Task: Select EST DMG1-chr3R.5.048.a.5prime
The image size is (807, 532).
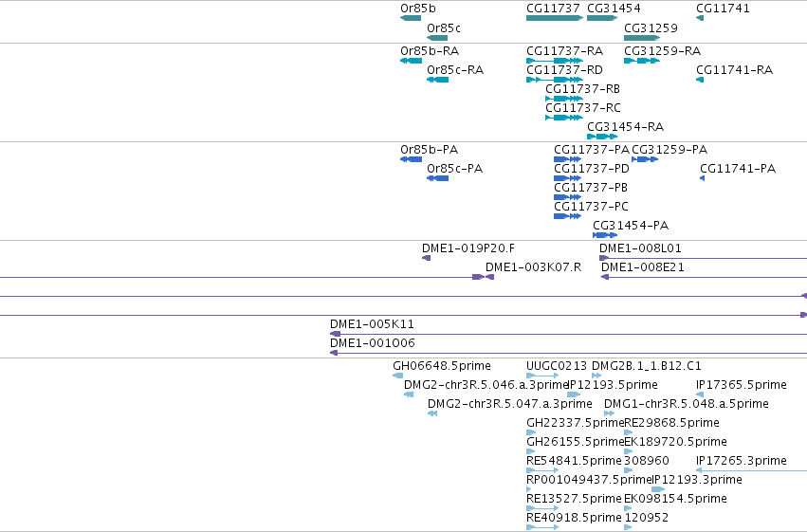Action: pyautogui.click(x=610, y=413)
